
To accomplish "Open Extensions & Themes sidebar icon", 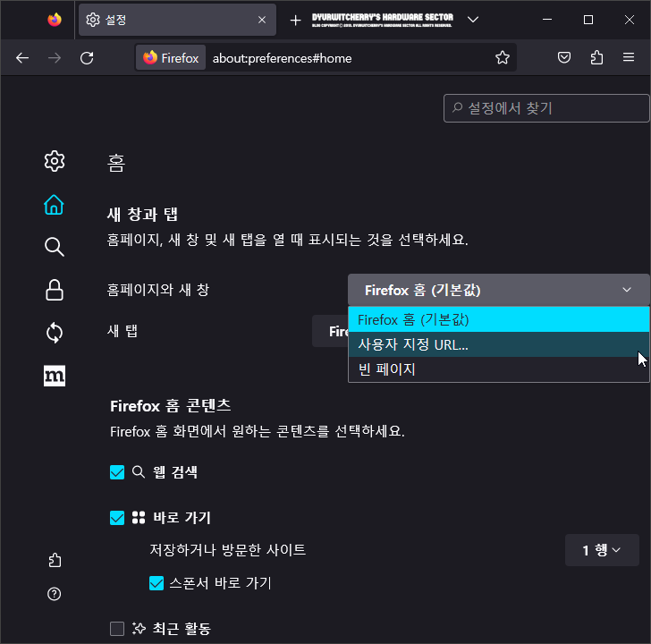I will pyautogui.click(x=55, y=560).
